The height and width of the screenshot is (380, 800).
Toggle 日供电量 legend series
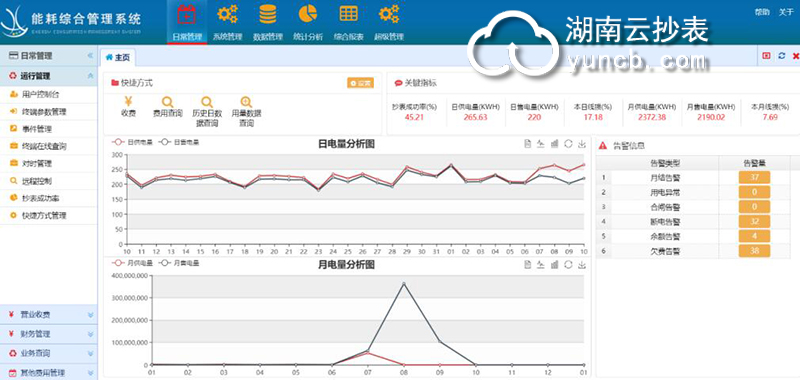pos(133,142)
